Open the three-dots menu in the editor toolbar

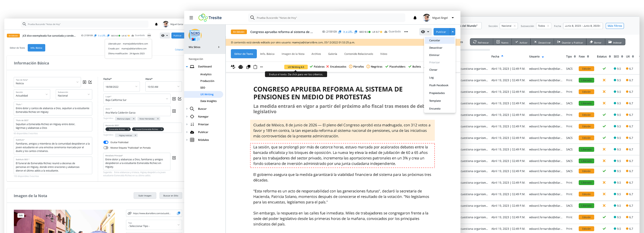click(262, 67)
